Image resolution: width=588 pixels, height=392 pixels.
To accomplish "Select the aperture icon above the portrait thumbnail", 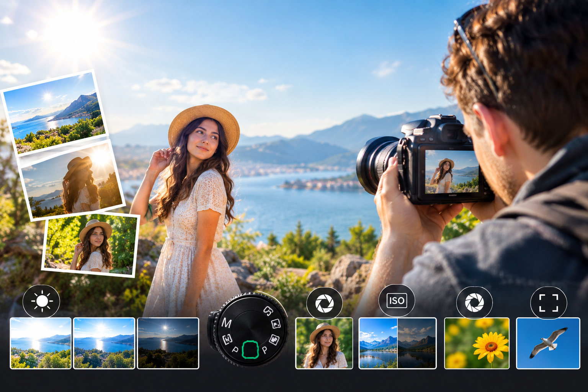I will pyautogui.click(x=324, y=304).
